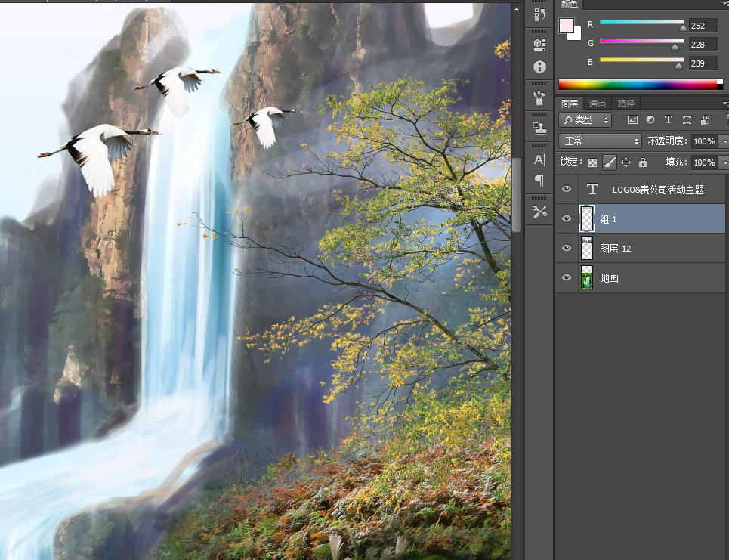Click the 地画 layer thumbnail
This screenshot has height=560, width=729.
587,277
